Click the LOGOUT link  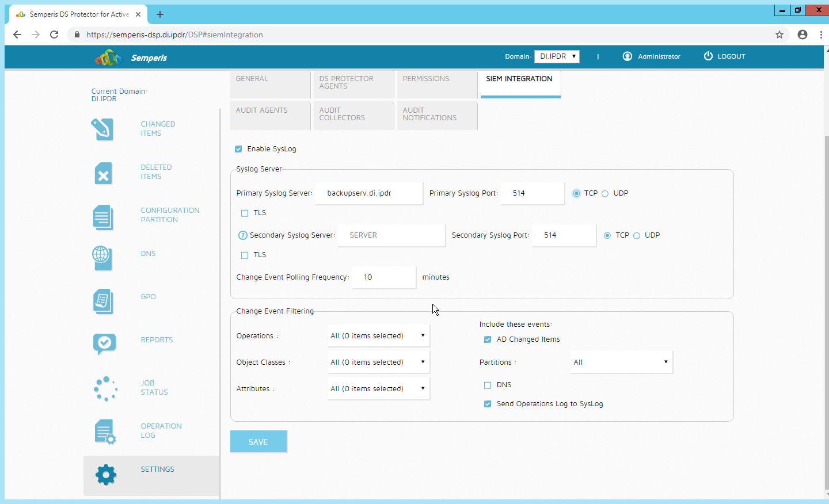(x=725, y=56)
